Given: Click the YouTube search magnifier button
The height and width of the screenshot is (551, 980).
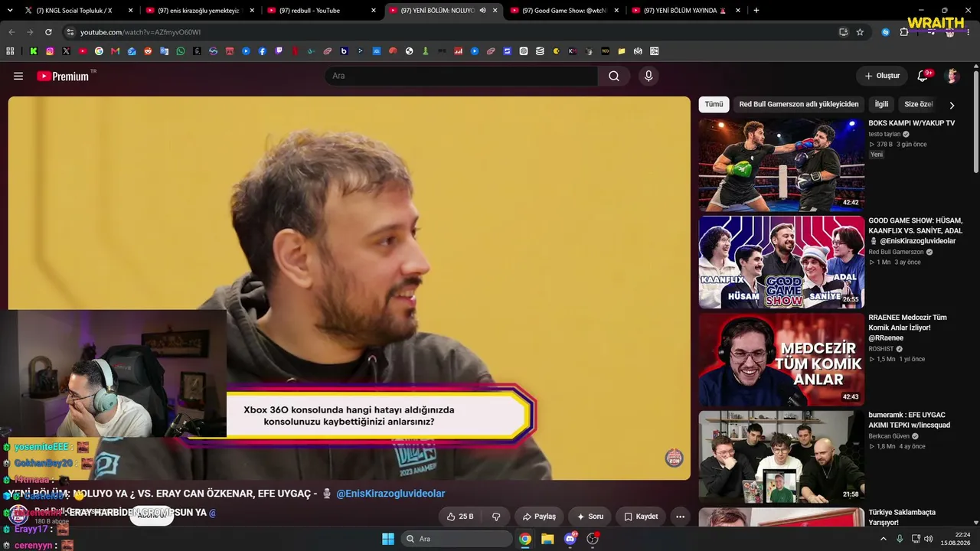Looking at the screenshot, I should pyautogui.click(x=614, y=76).
